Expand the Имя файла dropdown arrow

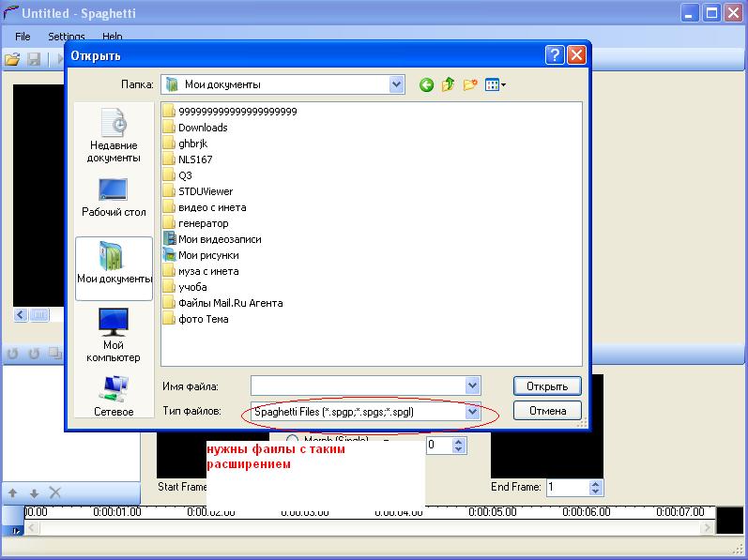point(472,386)
